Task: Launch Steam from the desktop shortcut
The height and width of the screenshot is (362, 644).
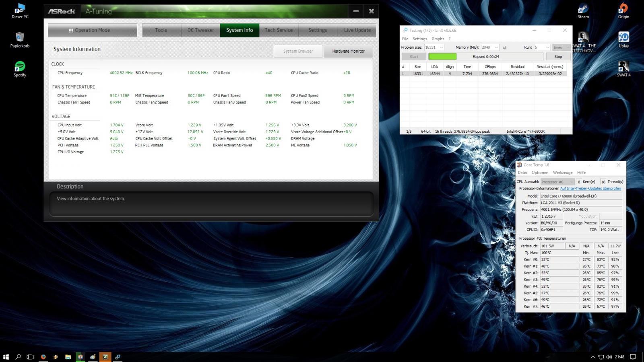Action: click(583, 11)
